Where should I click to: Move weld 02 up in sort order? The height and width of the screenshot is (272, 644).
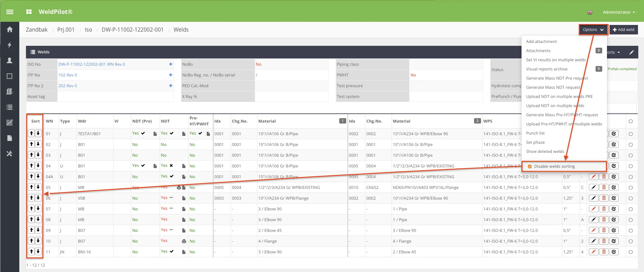point(31,144)
